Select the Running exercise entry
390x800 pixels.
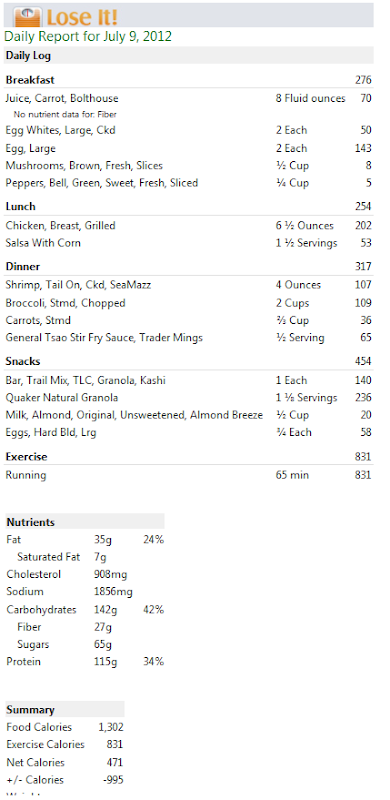pos(188,476)
